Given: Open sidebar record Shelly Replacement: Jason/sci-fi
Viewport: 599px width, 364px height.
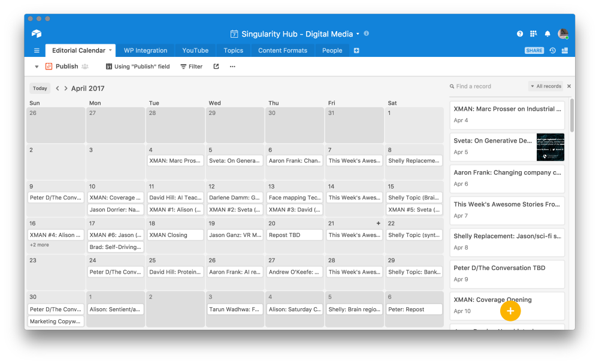Looking at the screenshot, I should [x=507, y=242].
